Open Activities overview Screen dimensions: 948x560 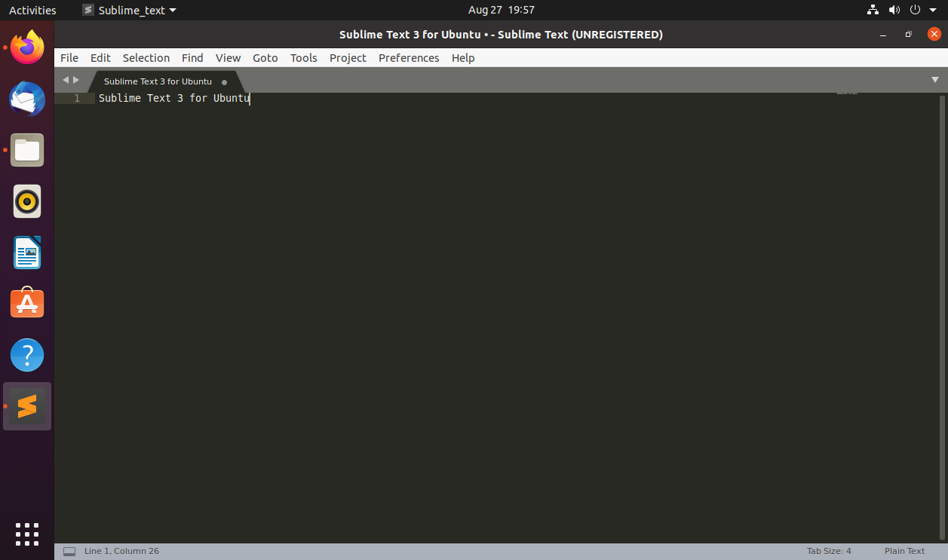32,11
